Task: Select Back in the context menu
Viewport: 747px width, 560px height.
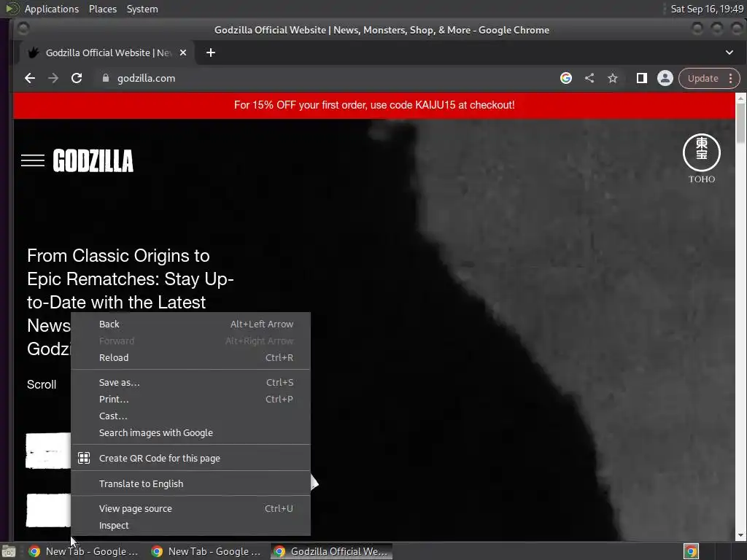Action: 190,324
